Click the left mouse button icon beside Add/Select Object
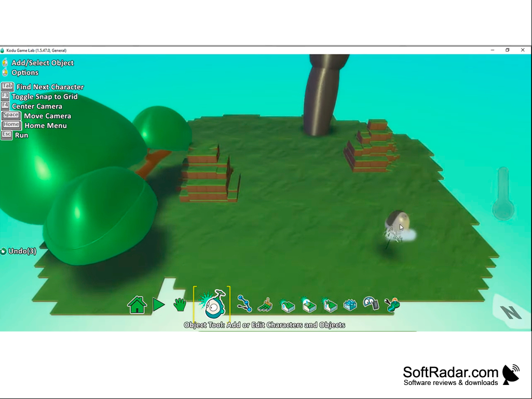Viewport: 532px width, 399px height. (x=5, y=63)
